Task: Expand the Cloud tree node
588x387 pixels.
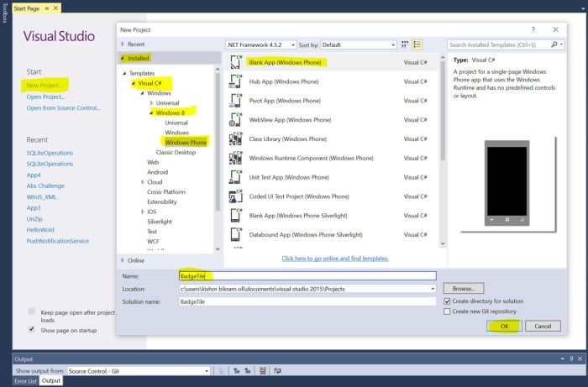Action: pyautogui.click(x=143, y=182)
